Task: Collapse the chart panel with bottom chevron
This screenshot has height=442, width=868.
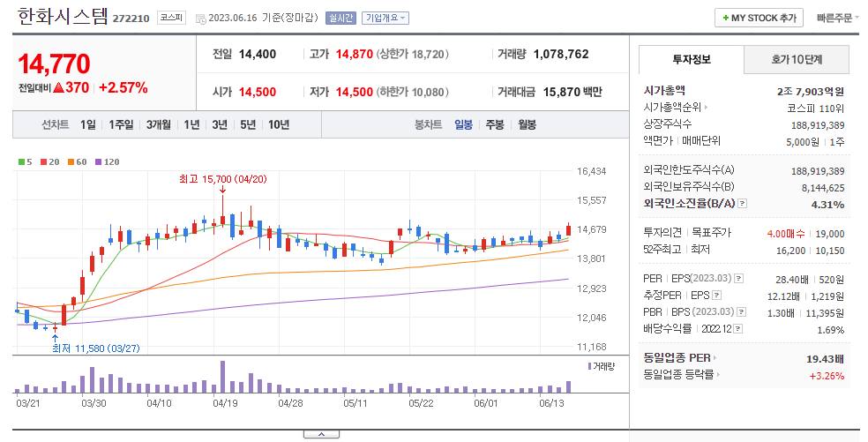Action: coord(321,435)
